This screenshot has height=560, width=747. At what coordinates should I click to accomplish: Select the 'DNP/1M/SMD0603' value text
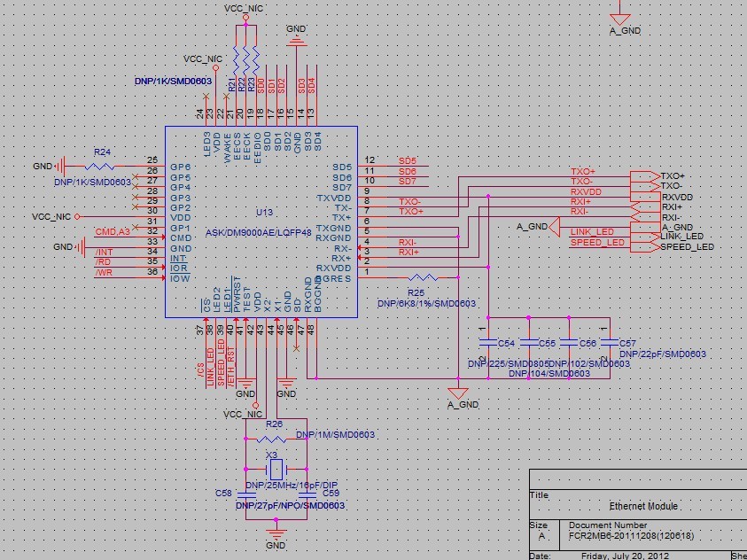pyautogui.click(x=335, y=435)
